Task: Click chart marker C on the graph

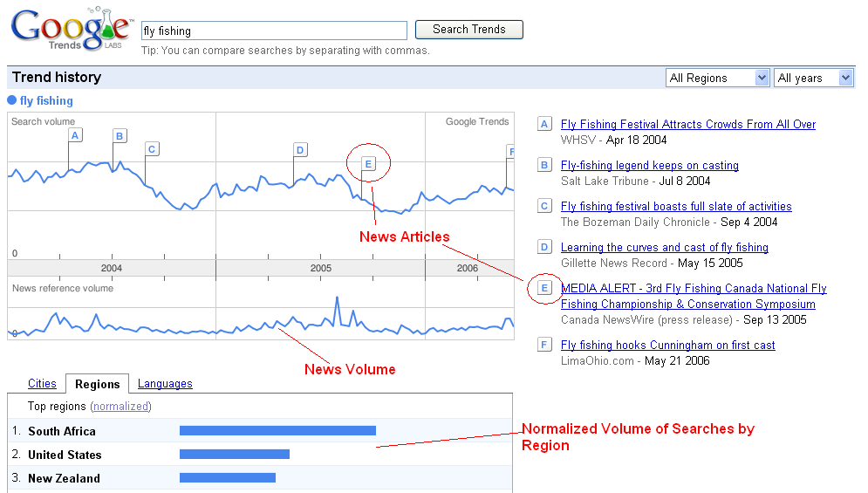Action: 152,149
